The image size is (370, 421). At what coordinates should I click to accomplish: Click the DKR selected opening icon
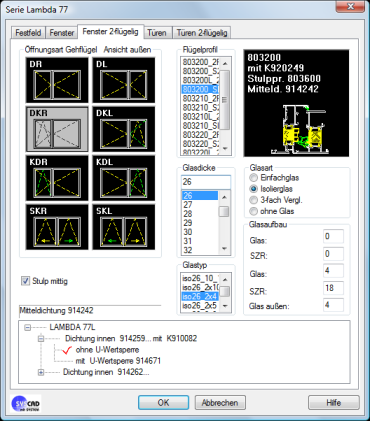tap(57, 129)
